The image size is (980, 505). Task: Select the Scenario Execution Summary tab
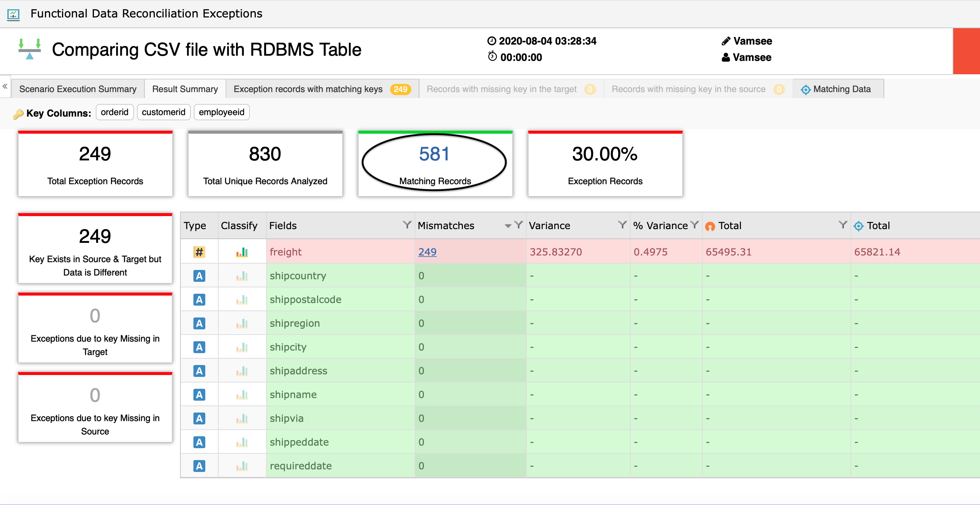pos(78,89)
